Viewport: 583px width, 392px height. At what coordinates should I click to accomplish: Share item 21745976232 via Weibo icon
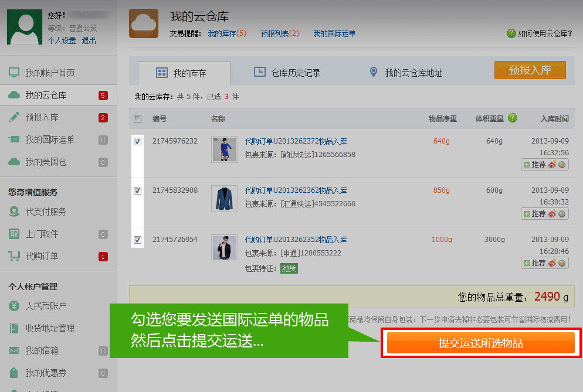[553, 165]
